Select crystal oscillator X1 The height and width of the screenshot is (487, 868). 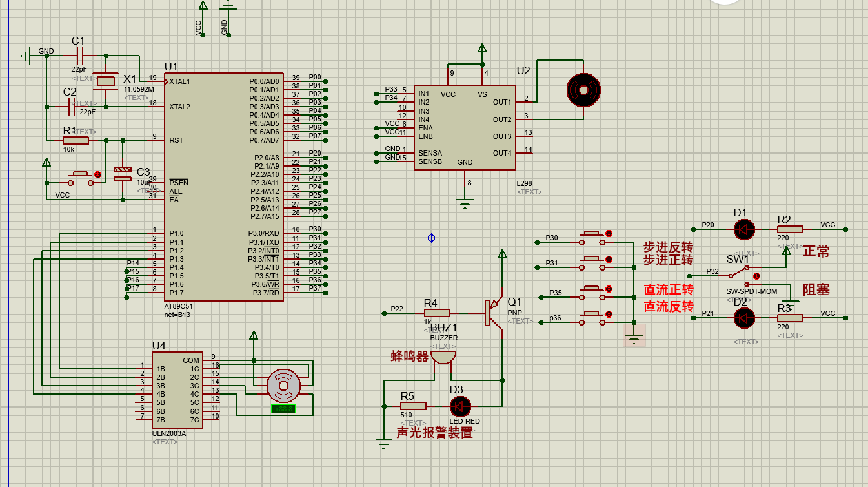pyautogui.click(x=106, y=81)
